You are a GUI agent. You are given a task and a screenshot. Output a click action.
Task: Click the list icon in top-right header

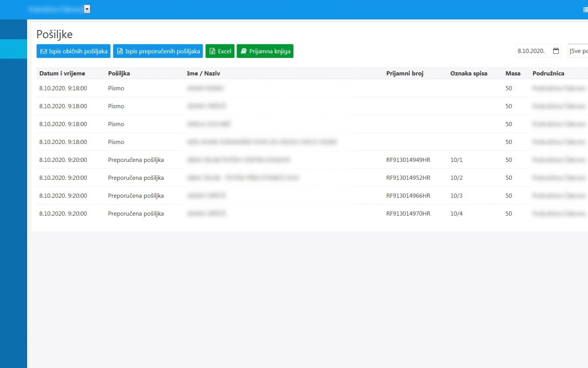(585, 9)
